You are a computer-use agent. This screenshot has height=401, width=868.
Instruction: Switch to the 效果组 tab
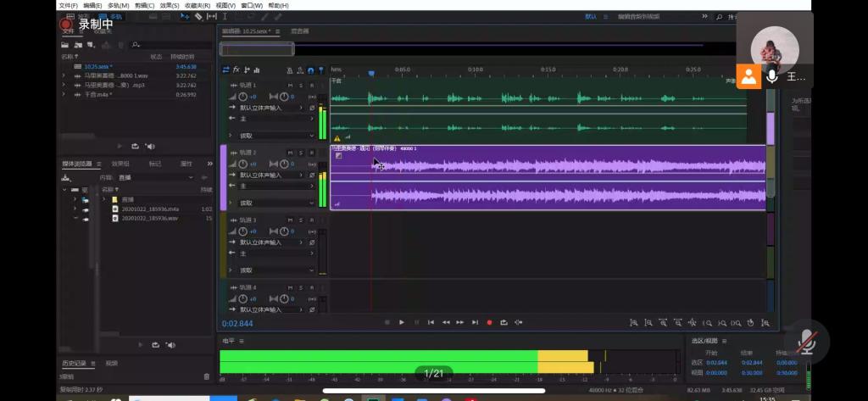point(120,164)
